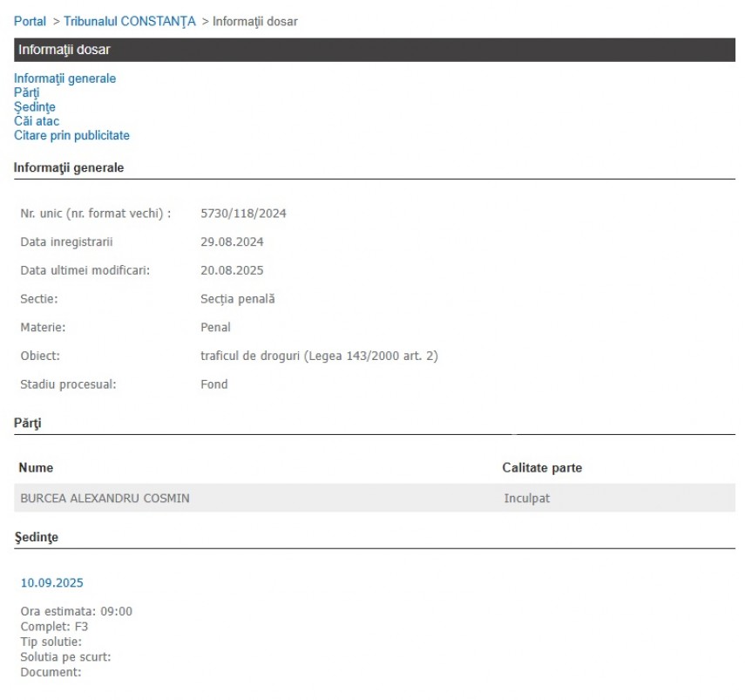The width and height of the screenshot is (745, 700).
Task: Click the Solutia pe scurt label
Action: pos(65,656)
